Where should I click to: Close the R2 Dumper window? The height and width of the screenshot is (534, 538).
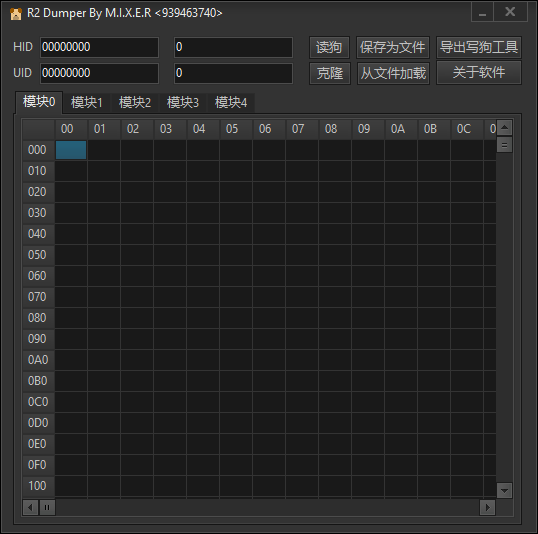510,12
